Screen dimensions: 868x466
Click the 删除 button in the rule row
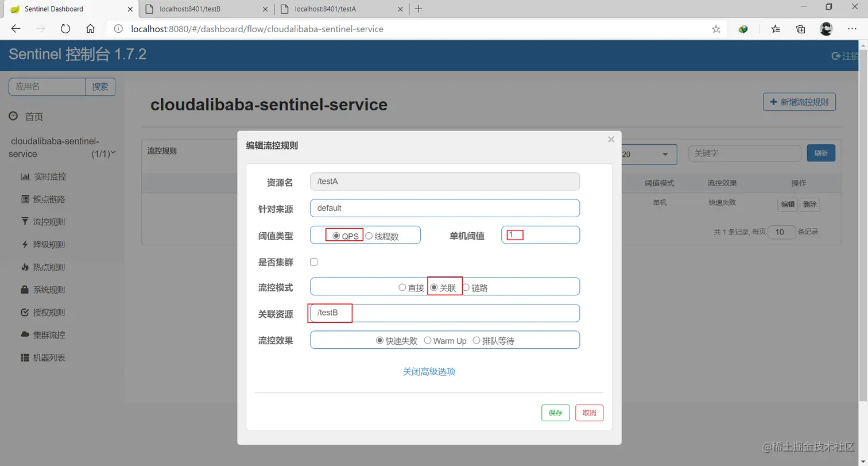tap(809, 205)
